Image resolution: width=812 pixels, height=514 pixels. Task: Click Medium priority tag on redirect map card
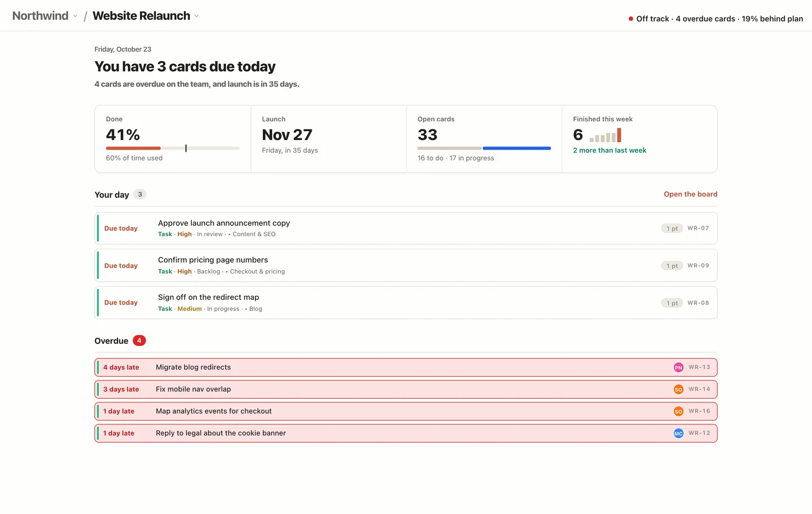(189, 309)
